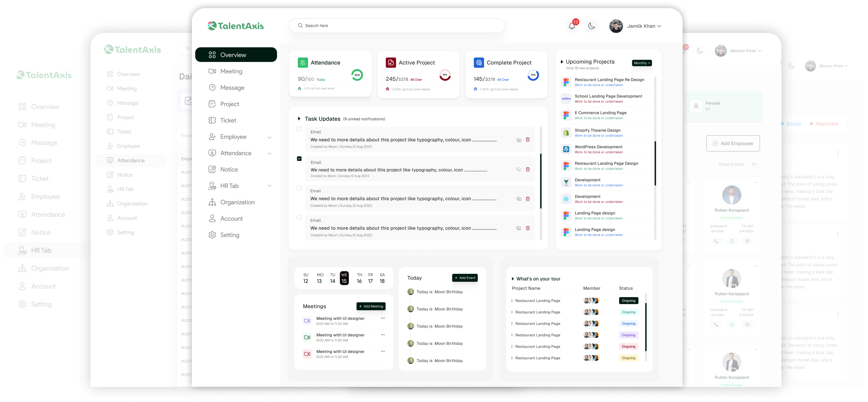Viewport: 868px width, 402px height.
Task: Click the Active Project red icon
Action: point(391,63)
